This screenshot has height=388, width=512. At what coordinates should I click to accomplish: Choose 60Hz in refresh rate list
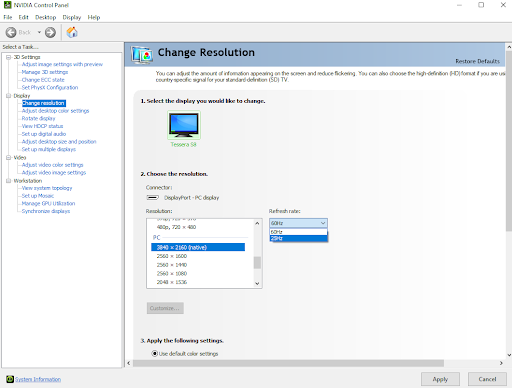pos(298,232)
